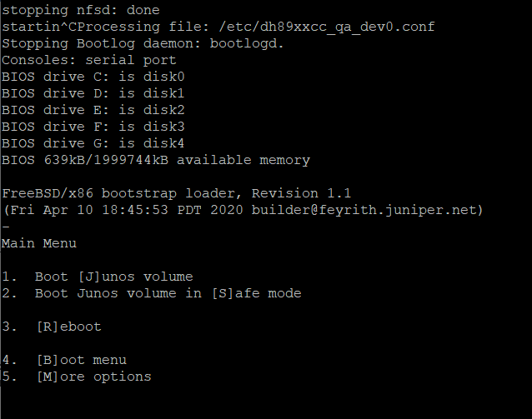Open the [B]oot menu entry
532x419 pixels.
(64, 360)
